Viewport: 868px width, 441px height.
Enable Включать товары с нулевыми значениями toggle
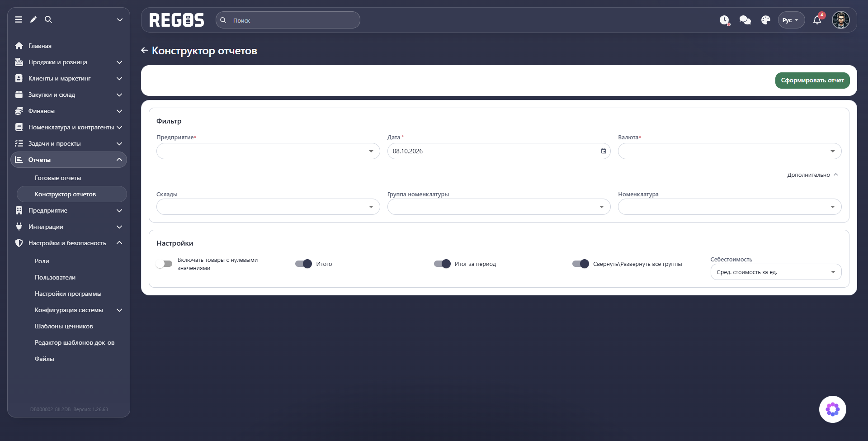(164, 264)
